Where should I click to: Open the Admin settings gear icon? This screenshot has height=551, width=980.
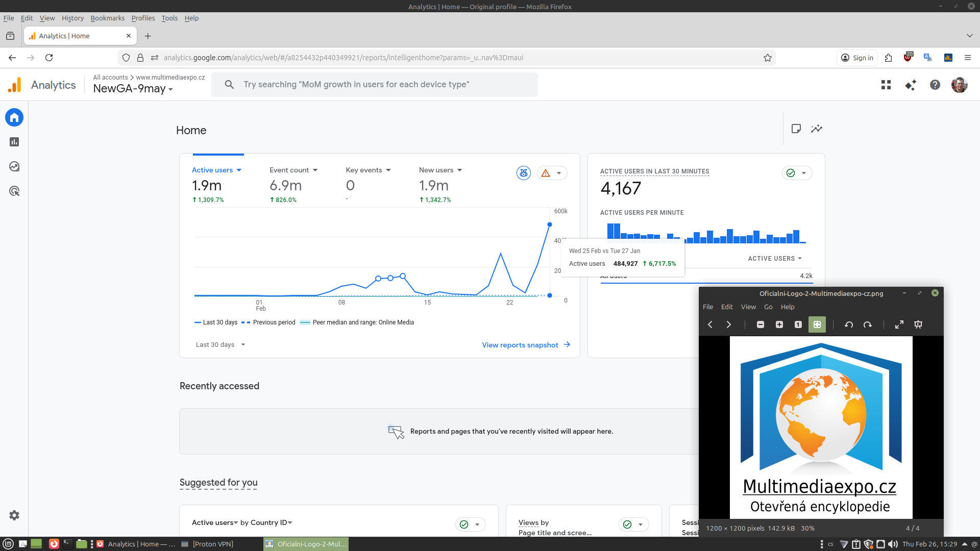pos(14,515)
